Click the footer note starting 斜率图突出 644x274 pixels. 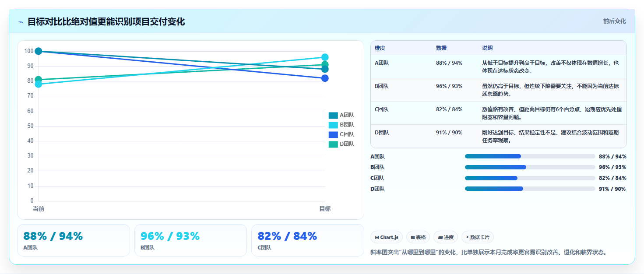click(489, 253)
